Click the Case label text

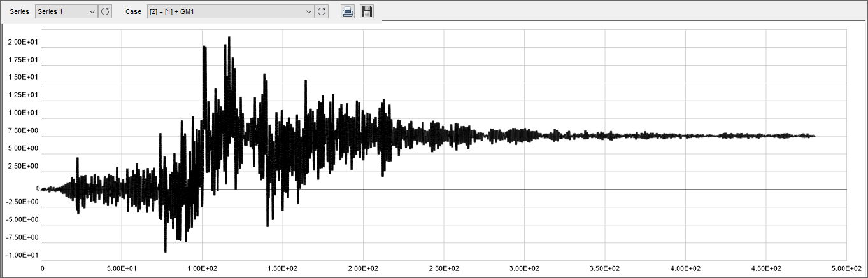[x=133, y=12]
